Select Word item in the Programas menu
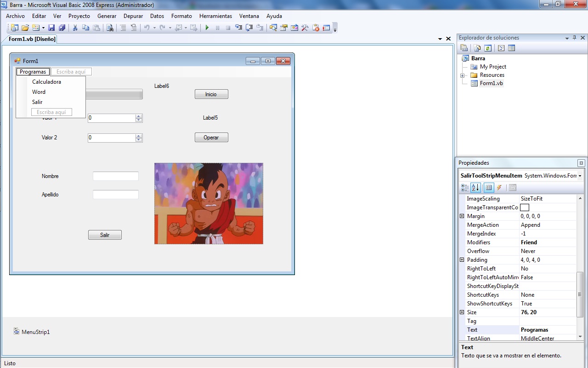 click(x=51, y=92)
